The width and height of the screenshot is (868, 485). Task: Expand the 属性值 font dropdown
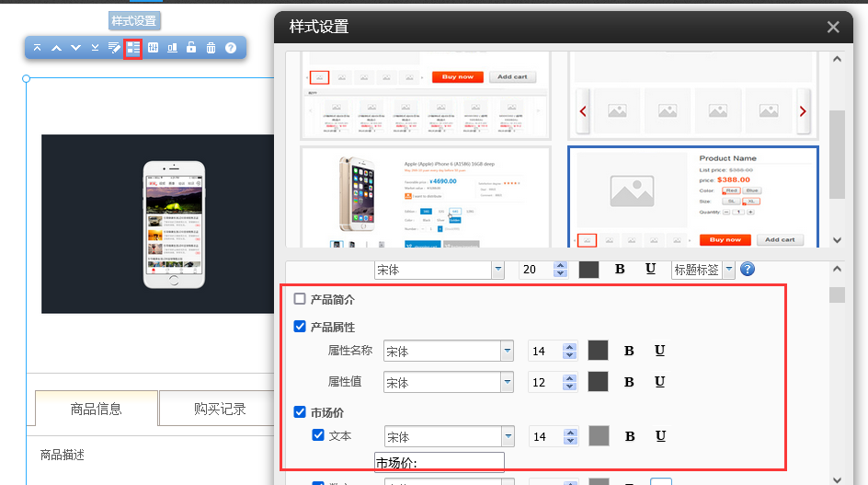point(507,382)
